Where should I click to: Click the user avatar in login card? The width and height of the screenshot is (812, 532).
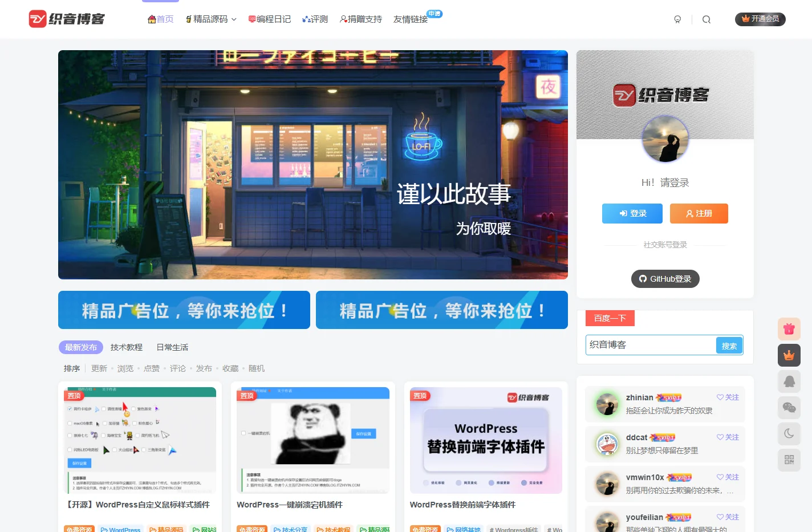[665, 139]
